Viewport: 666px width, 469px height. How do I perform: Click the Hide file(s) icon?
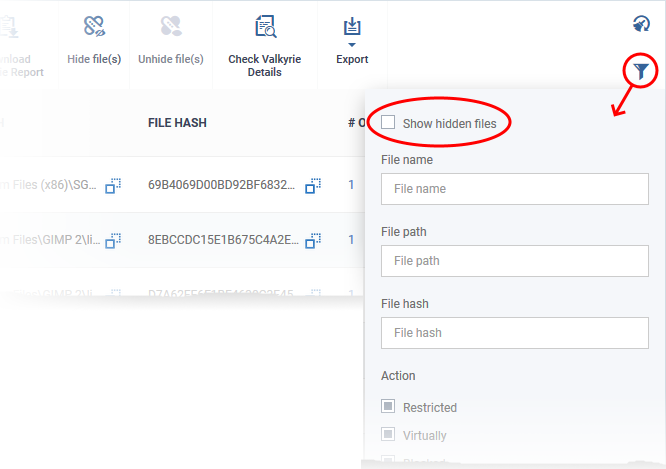coord(94,26)
